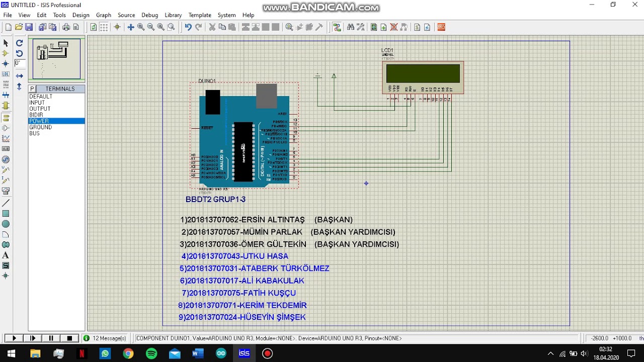Zoom out with the magnifier minus icon
The image size is (644, 362).
click(150, 27)
